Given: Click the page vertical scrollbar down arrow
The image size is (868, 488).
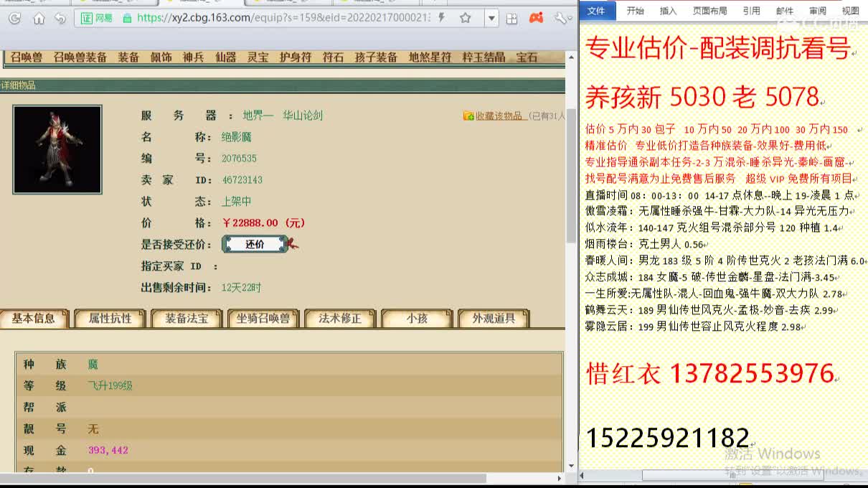Looking at the screenshot, I should 571,466.
